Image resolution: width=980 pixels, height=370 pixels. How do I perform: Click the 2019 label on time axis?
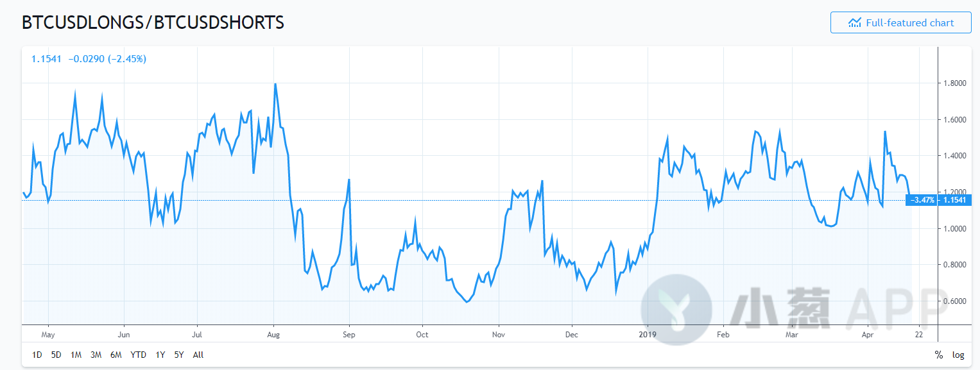[x=648, y=334]
